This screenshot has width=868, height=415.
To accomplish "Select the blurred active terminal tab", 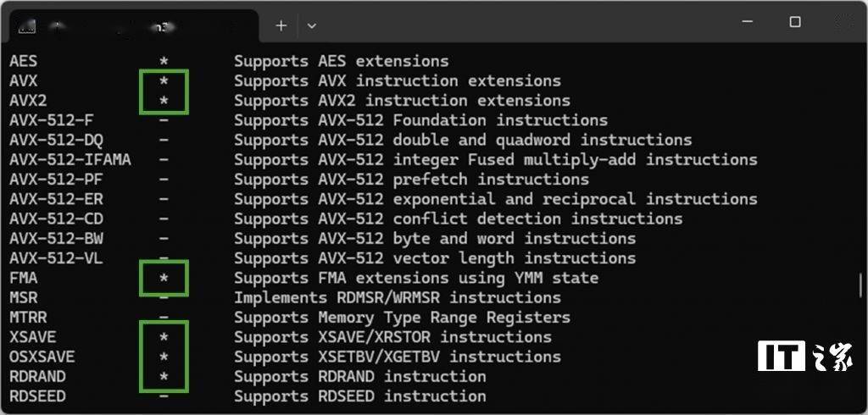I will (x=131, y=26).
